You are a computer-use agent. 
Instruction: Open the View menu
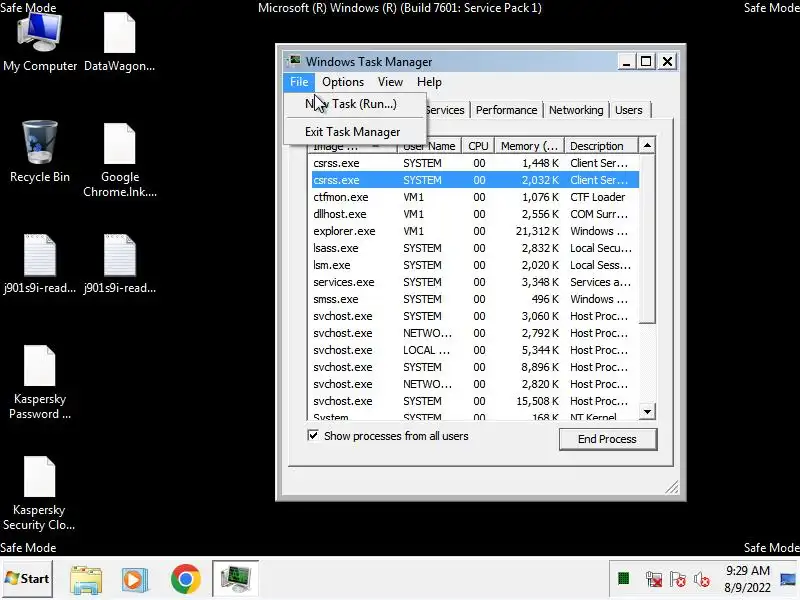[390, 82]
